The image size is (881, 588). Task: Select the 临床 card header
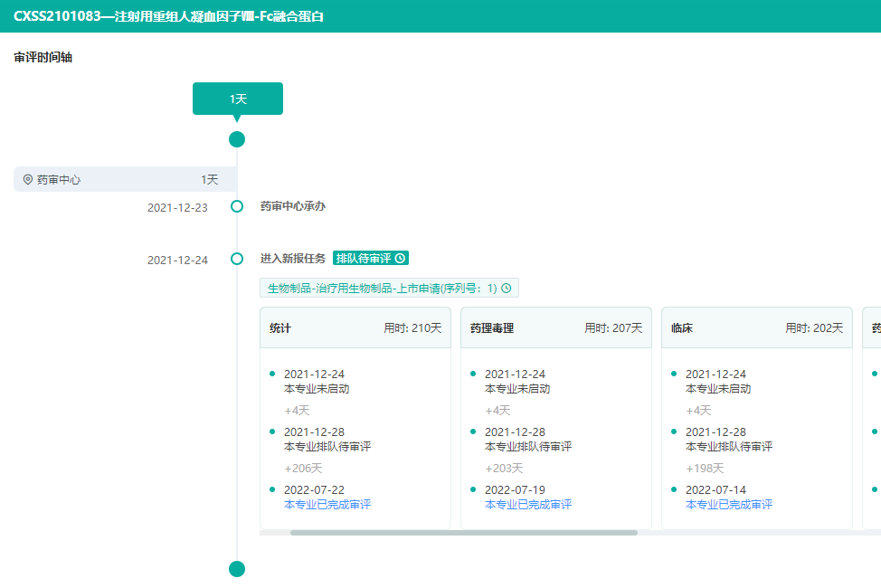(757, 328)
